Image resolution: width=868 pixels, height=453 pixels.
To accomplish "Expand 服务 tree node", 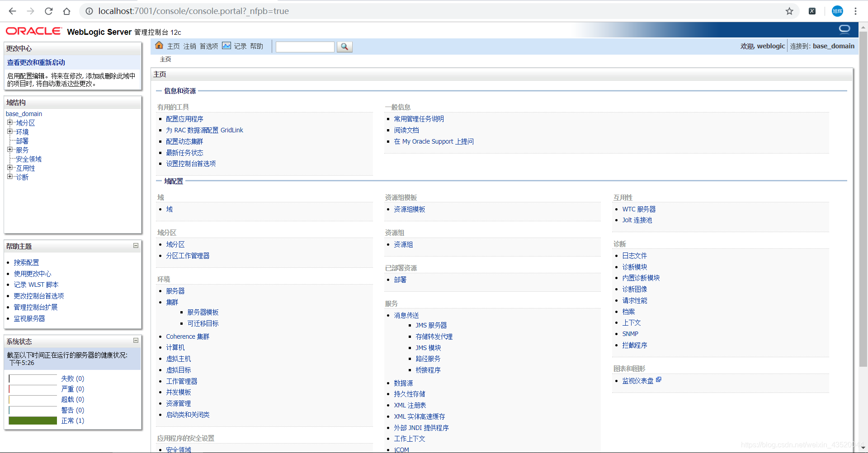I will 10,149.
